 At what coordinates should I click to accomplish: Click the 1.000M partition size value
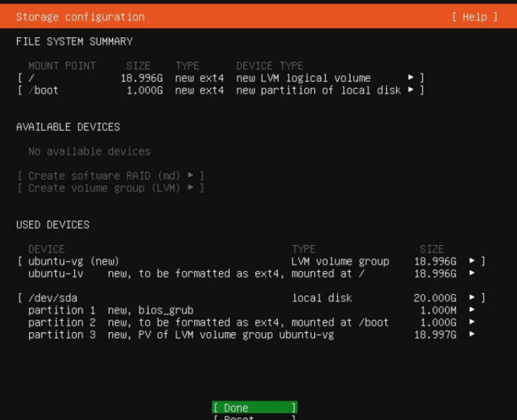pos(438,310)
